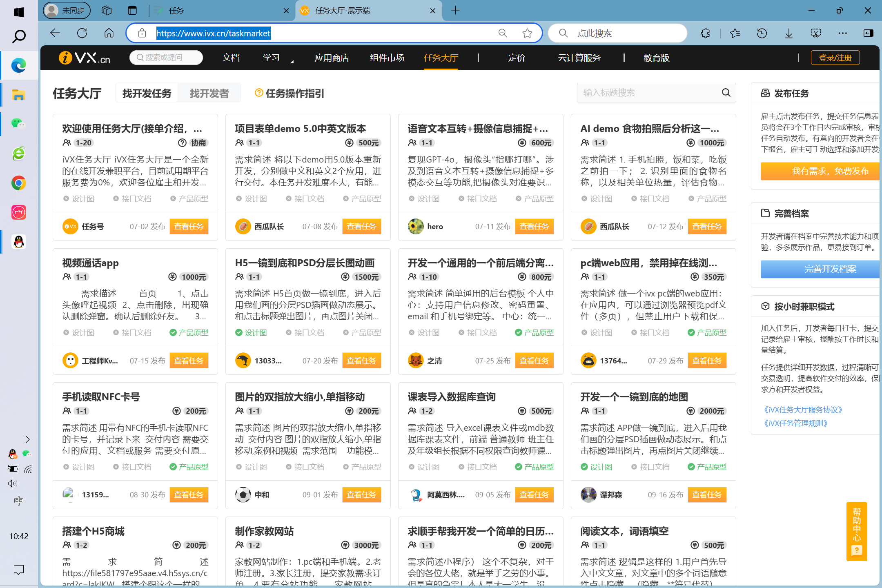The height and width of the screenshot is (588, 882).
Task: Focus the 点此搜索 browser search box
Action: 618,33
